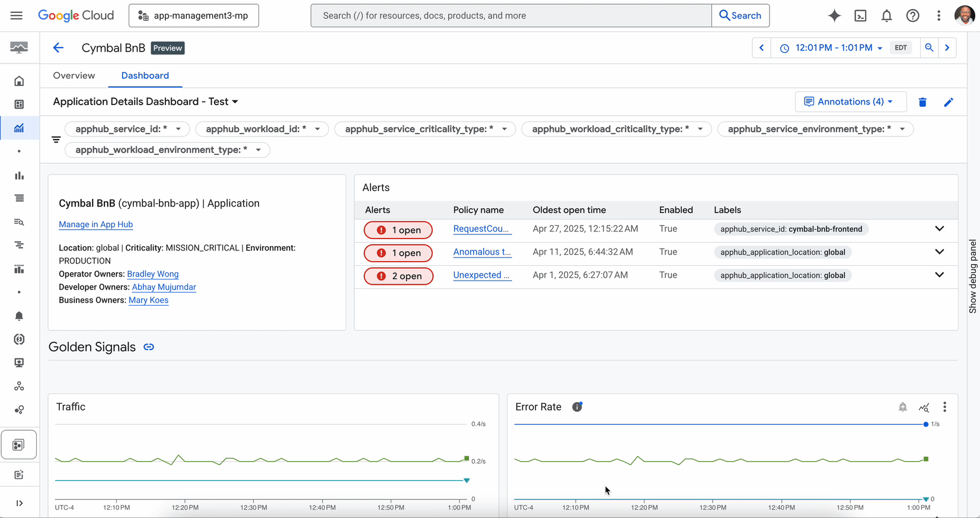The width and height of the screenshot is (980, 518).
Task: Open the three-dot settings menu in header
Action: pyautogui.click(x=938, y=16)
